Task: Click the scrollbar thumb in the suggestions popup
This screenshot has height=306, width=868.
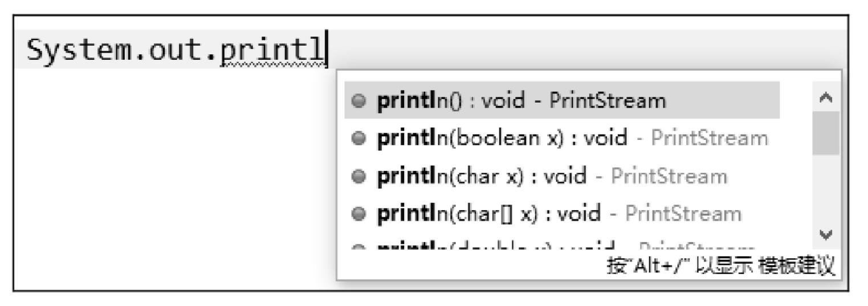Action: (x=825, y=133)
